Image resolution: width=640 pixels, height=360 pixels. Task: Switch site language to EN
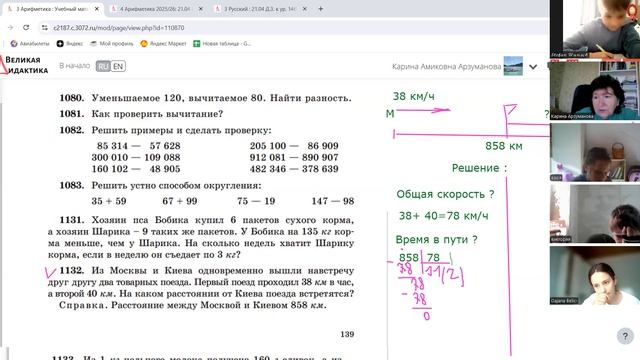tap(118, 66)
